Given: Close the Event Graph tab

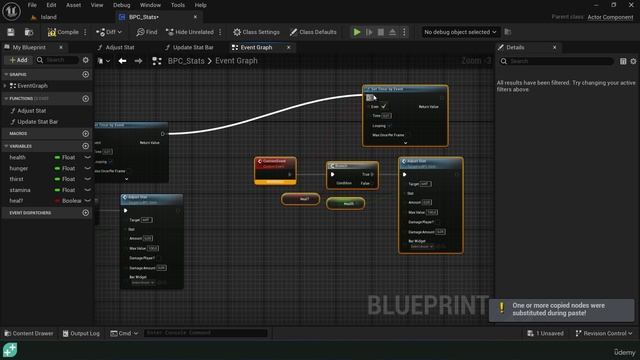Looking at the screenshot, I should pos(289,47).
